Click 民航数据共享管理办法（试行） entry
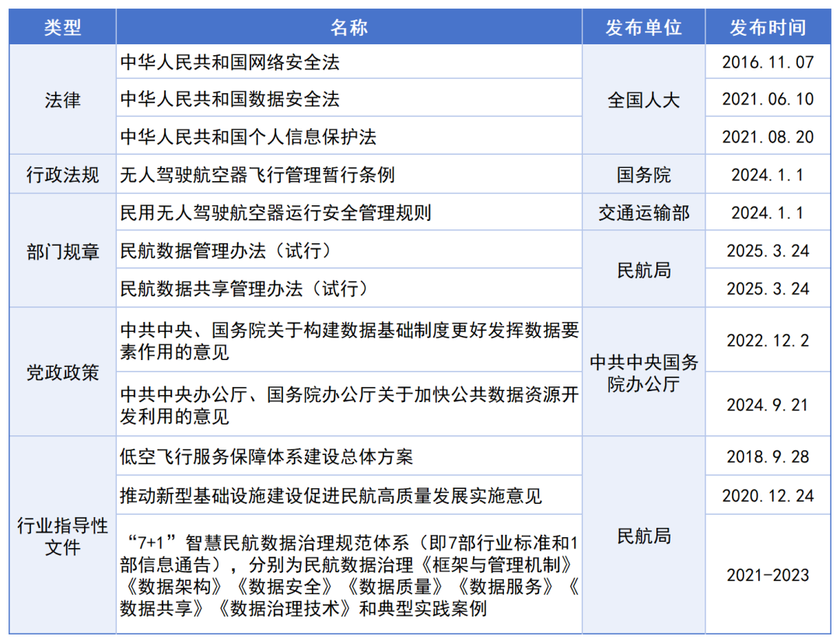 pos(243,288)
